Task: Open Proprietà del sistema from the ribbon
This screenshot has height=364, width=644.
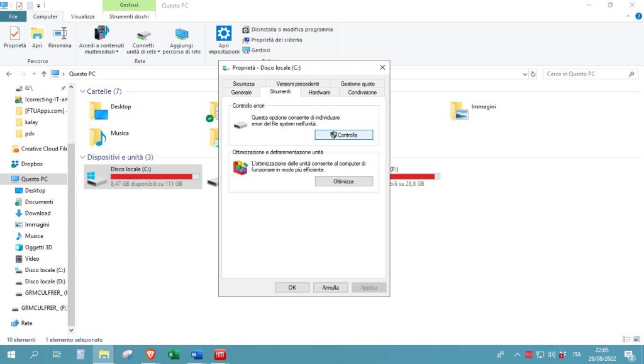Action: [x=272, y=40]
